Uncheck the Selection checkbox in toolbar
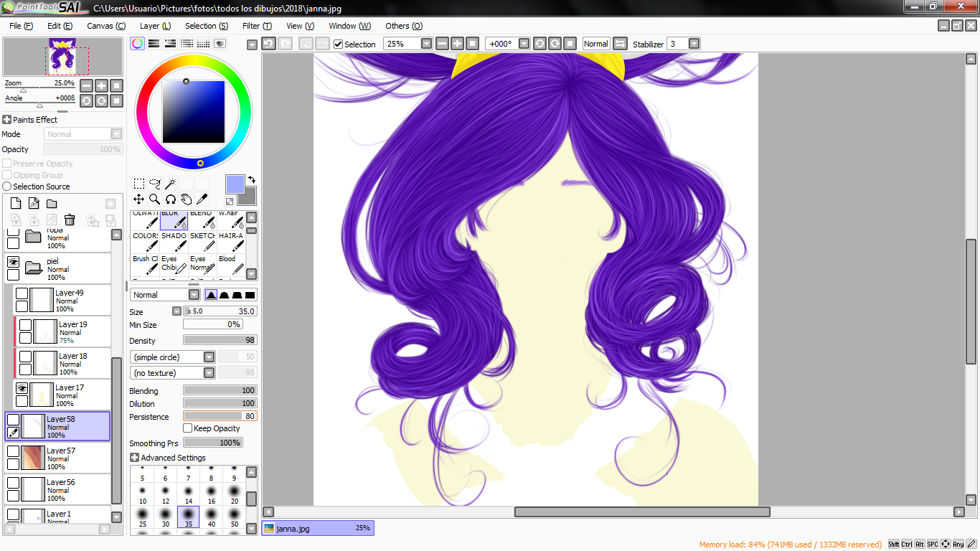This screenshot has height=551, width=980. point(339,44)
